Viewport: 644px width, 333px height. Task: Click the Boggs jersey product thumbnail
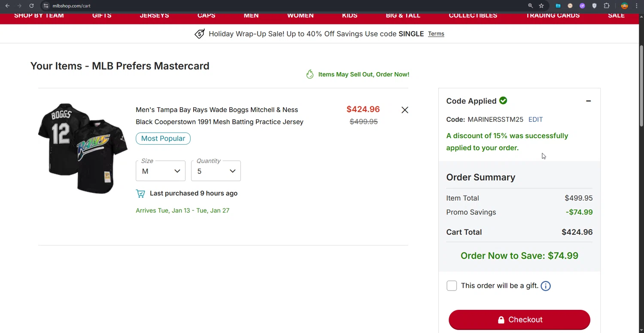click(83, 148)
